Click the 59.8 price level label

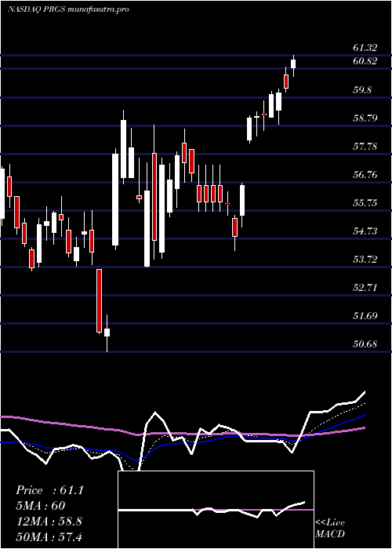click(362, 90)
